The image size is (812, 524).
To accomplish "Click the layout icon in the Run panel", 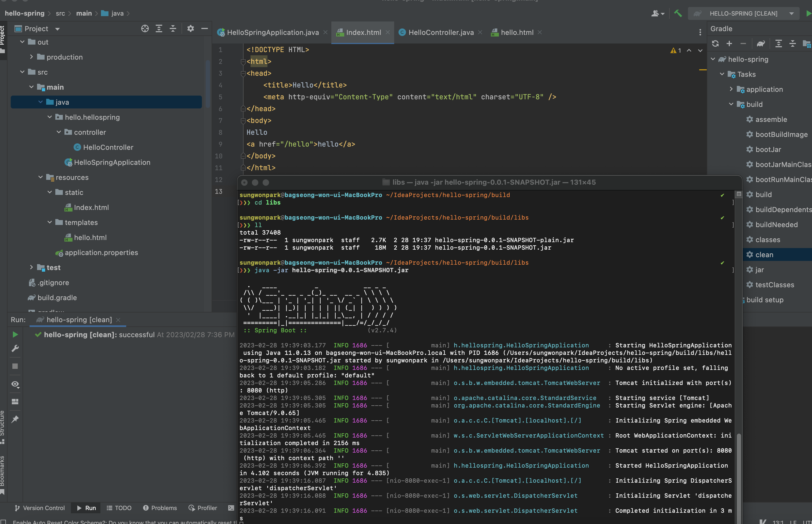I will click(x=15, y=402).
